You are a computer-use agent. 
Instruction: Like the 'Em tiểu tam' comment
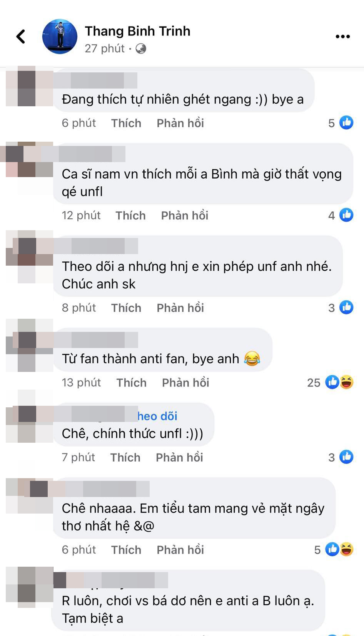click(126, 550)
